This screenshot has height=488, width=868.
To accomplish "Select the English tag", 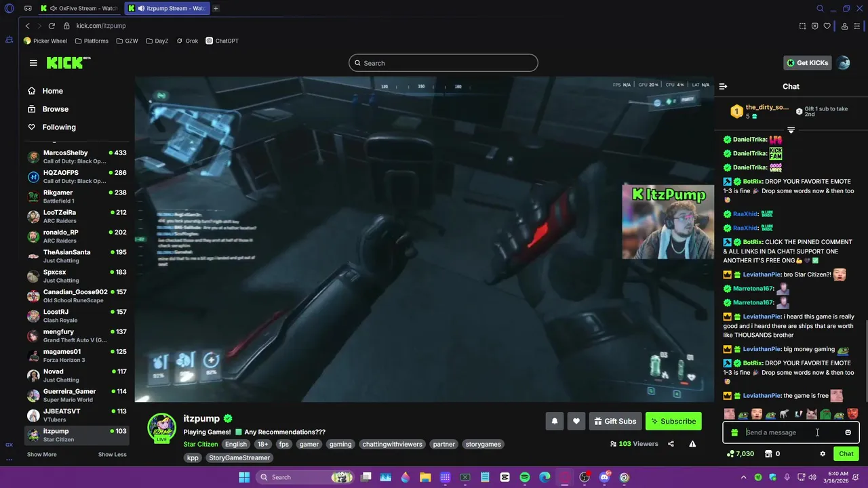I will tap(236, 445).
